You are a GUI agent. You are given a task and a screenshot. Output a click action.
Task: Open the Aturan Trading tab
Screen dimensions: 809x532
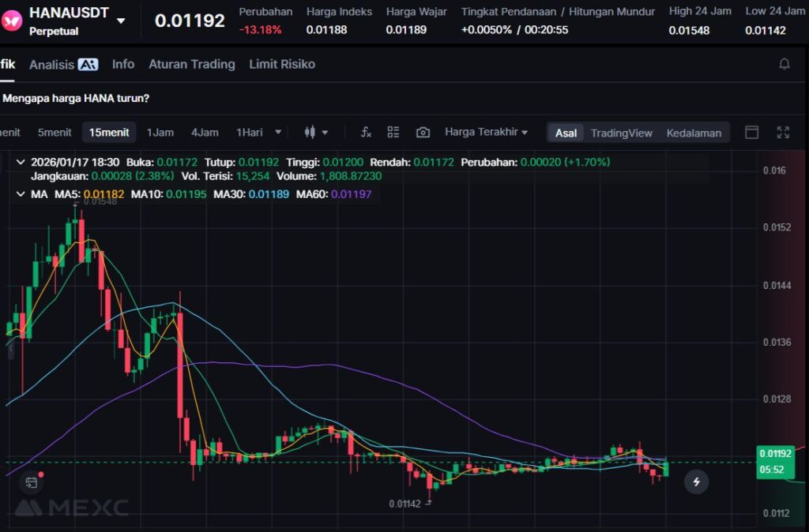click(x=192, y=64)
